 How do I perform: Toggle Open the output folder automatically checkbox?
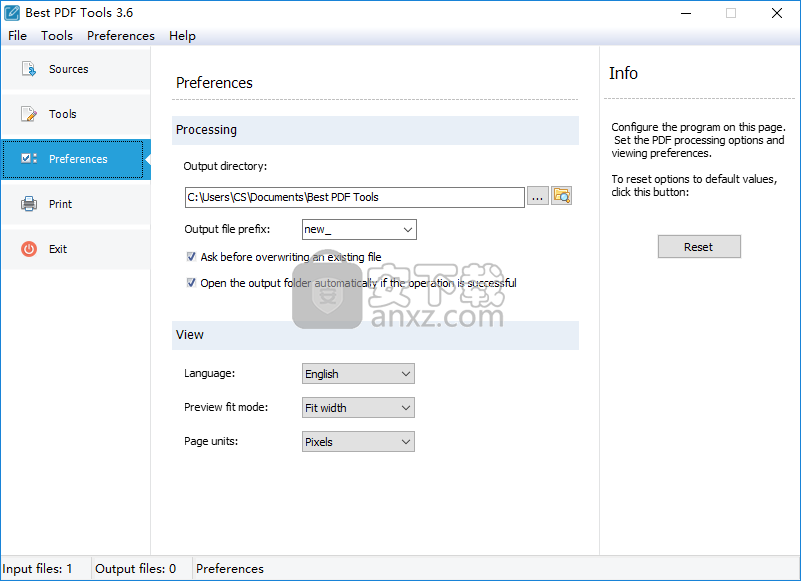[191, 283]
